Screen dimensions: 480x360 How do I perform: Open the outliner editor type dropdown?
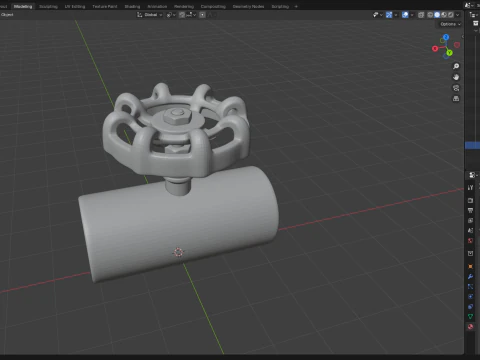[x=473, y=15]
